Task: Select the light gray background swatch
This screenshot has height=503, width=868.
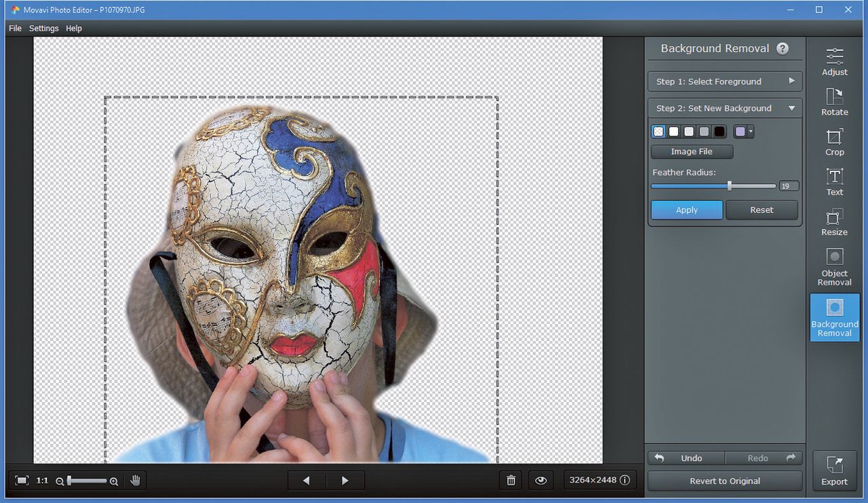Action: point(689,132)
